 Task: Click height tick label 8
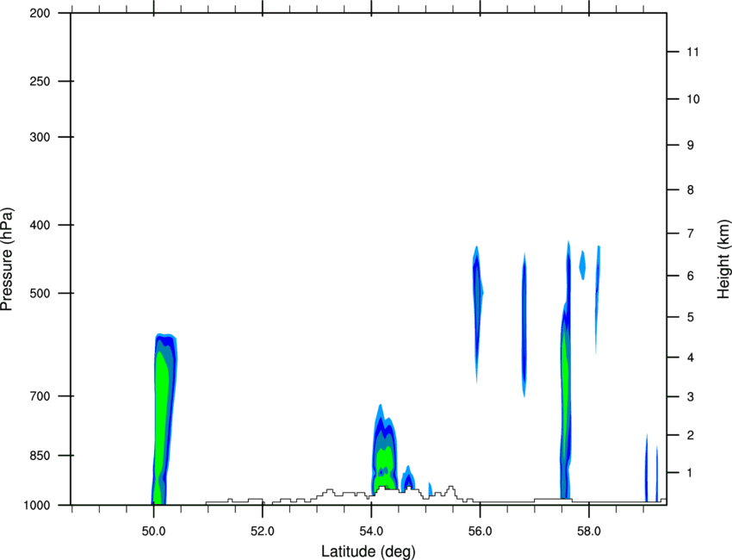(x=690, y=190)
